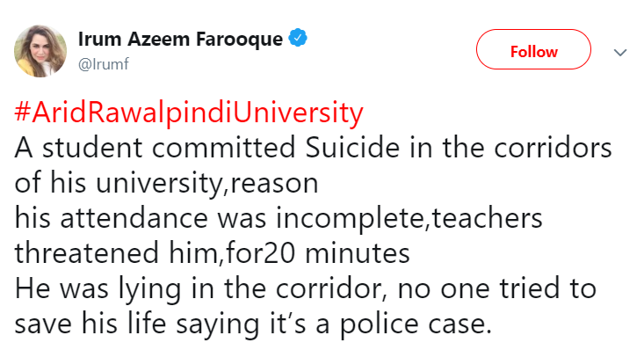Viewport: 644px width, 350px height.
Task: Click the text 'threatened him,for20 minutes'
Action: 213,253
